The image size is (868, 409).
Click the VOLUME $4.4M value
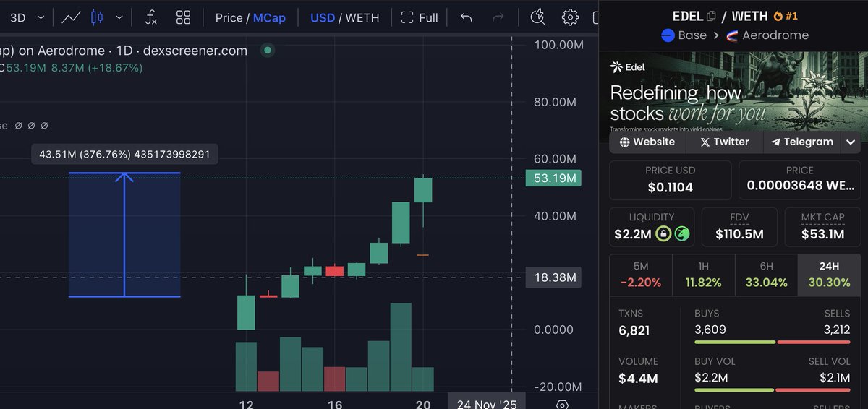point(638,378)
